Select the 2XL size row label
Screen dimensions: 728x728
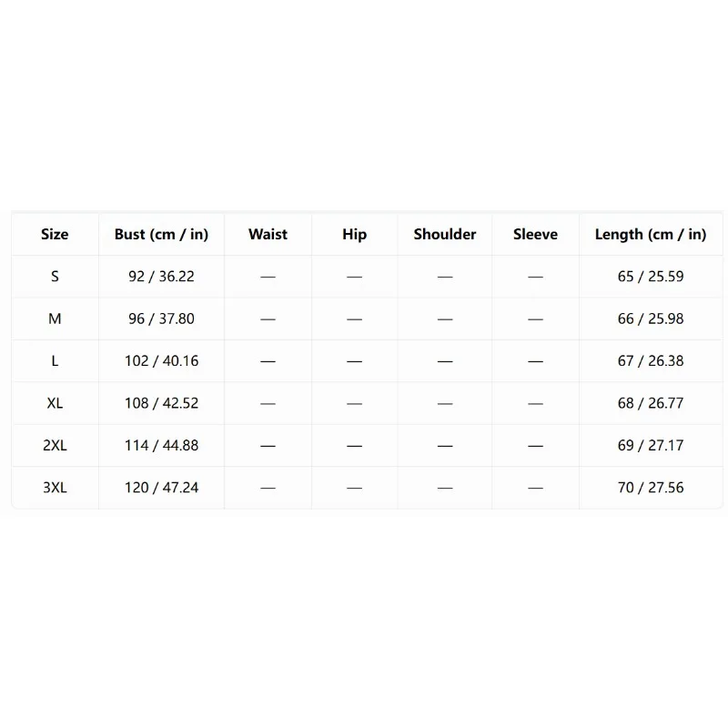click(55, 446)
